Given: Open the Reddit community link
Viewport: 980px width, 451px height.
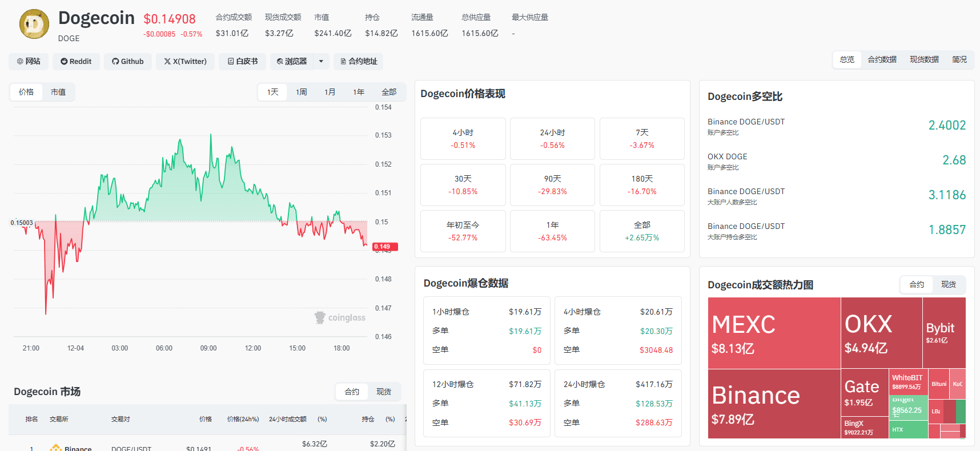Looking at the screenshot, I should (x=76, y=61).
